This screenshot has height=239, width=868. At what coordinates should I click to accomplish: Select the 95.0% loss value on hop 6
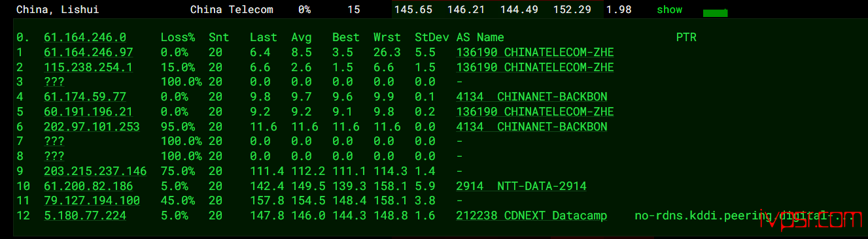click(x=178, y=127)
